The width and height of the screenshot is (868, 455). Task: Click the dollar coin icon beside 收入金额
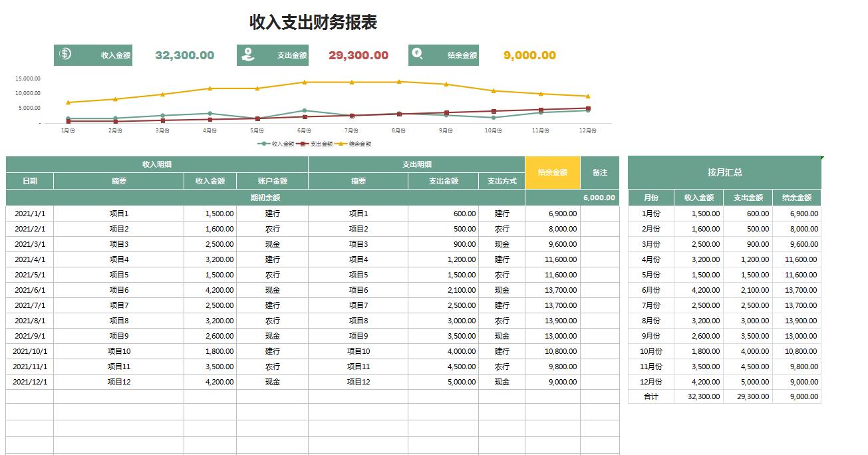[x=65, y=55]
